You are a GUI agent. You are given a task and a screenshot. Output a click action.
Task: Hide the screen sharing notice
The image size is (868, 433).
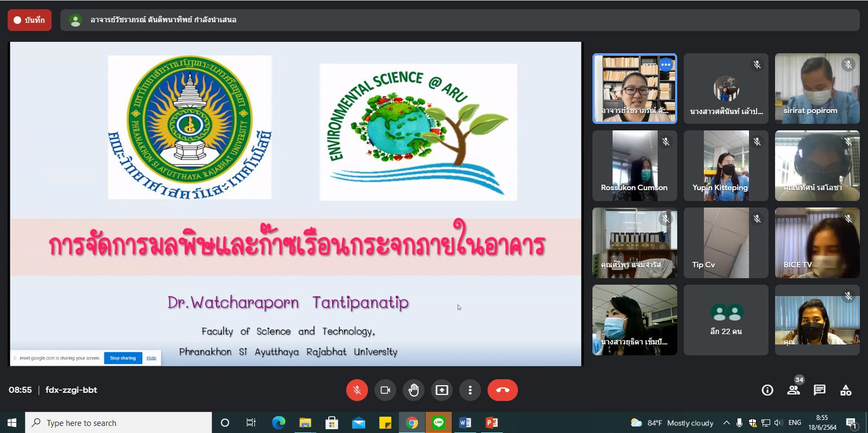pos(151,358)
